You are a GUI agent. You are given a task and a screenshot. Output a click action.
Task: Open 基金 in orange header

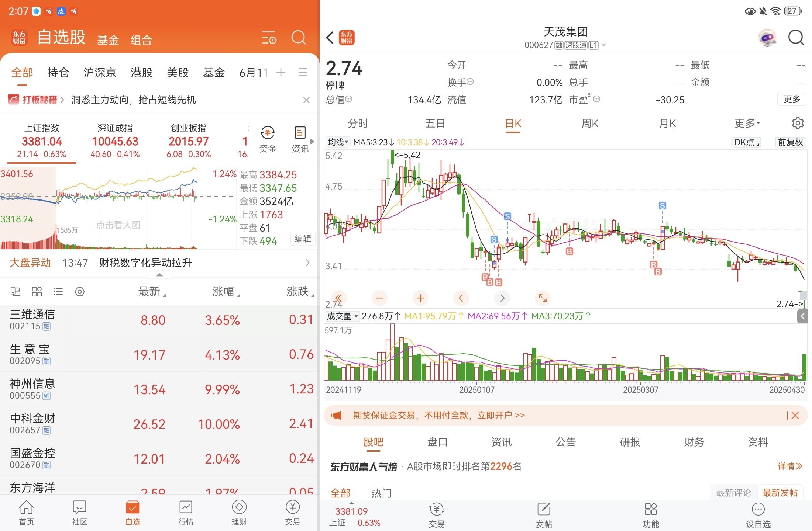108,40
